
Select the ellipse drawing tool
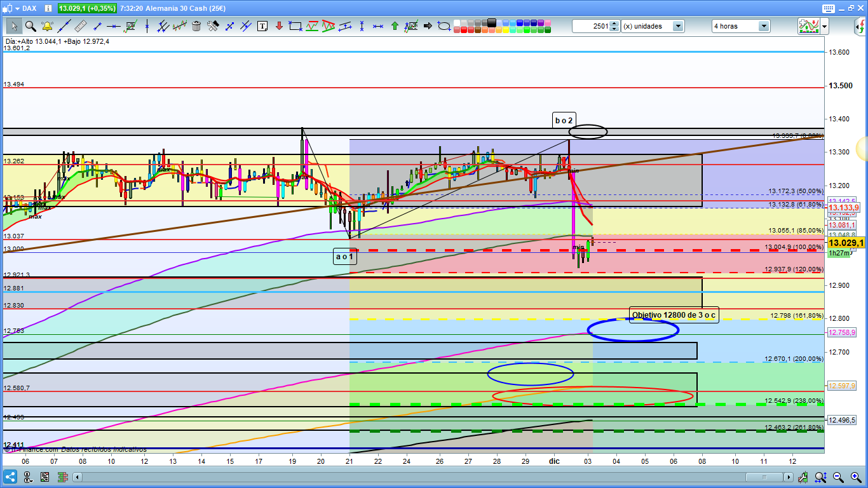(x=444, y=26)
